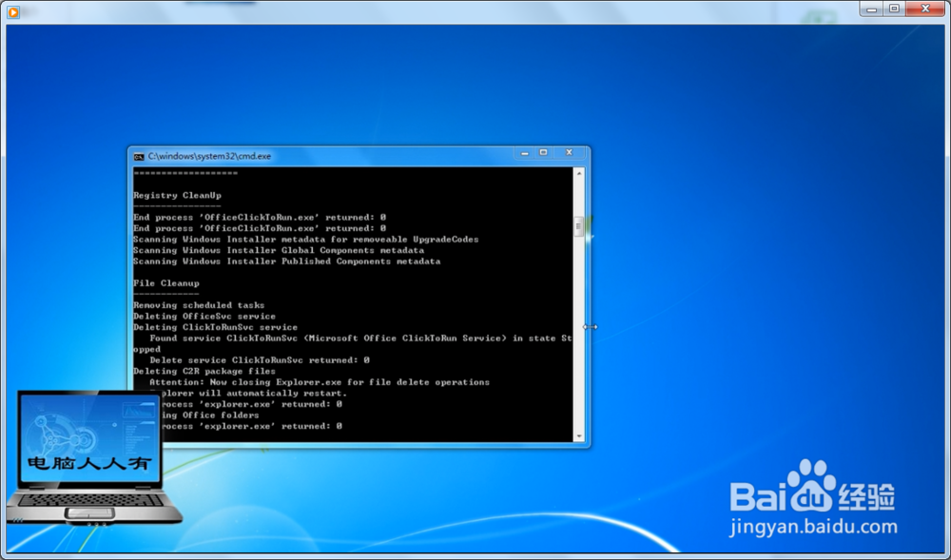Image resolution: width=951 pixels, height=560 pixels.
Task: Click the cmd.exe title bar icon
Action: 139,156
